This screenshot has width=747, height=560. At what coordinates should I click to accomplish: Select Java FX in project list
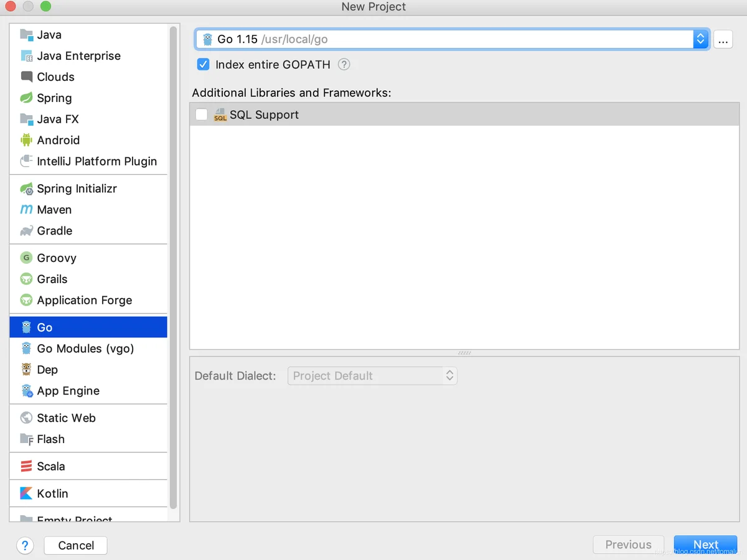(x=88, y=119)
